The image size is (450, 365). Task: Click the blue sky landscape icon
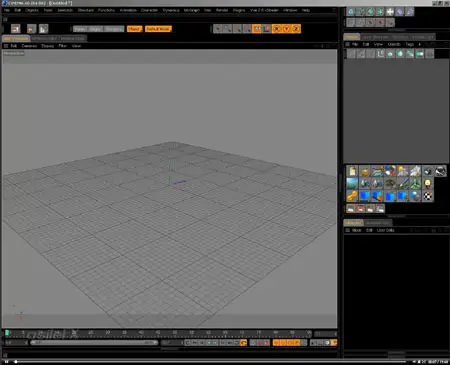(x=352, y=183)
